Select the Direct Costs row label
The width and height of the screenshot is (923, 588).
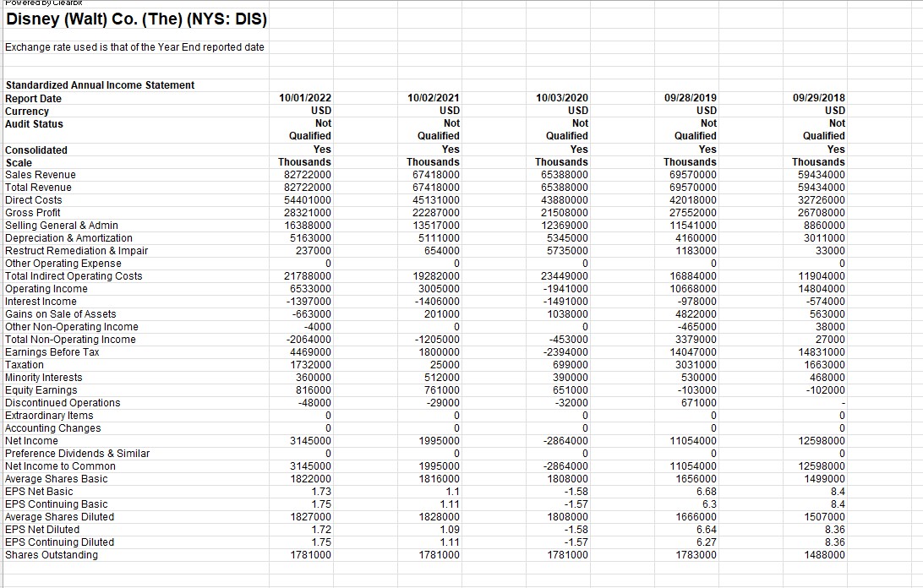[34, 200]
